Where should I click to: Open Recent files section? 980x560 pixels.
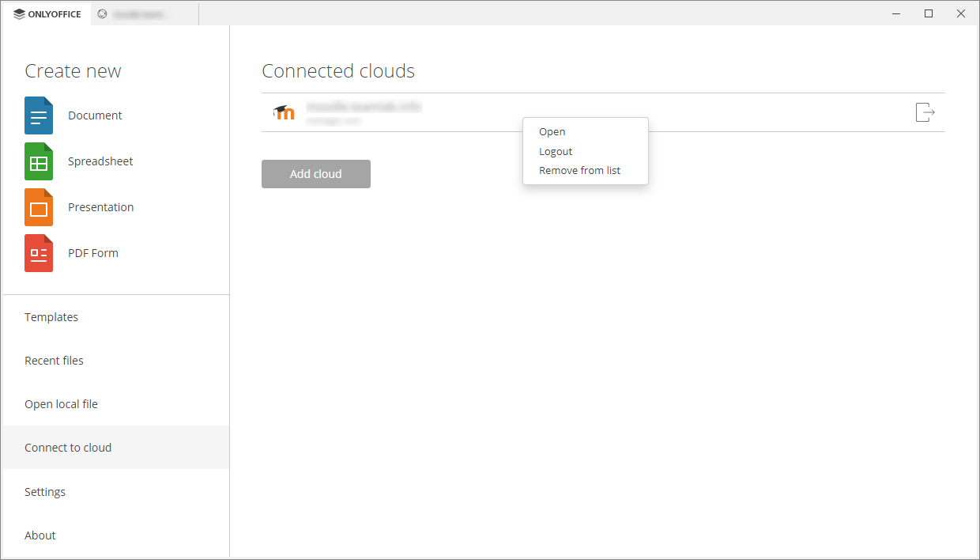click(x=54, y=360)
